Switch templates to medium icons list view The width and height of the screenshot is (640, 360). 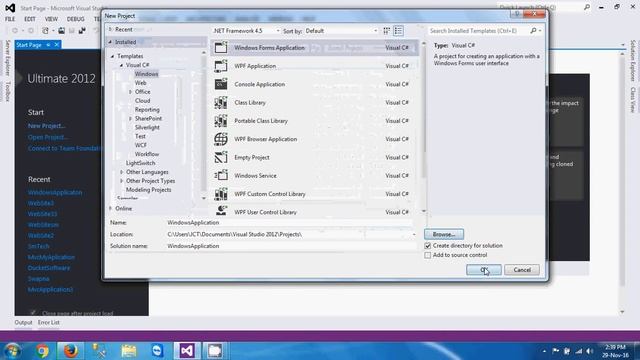click(398, 31)
